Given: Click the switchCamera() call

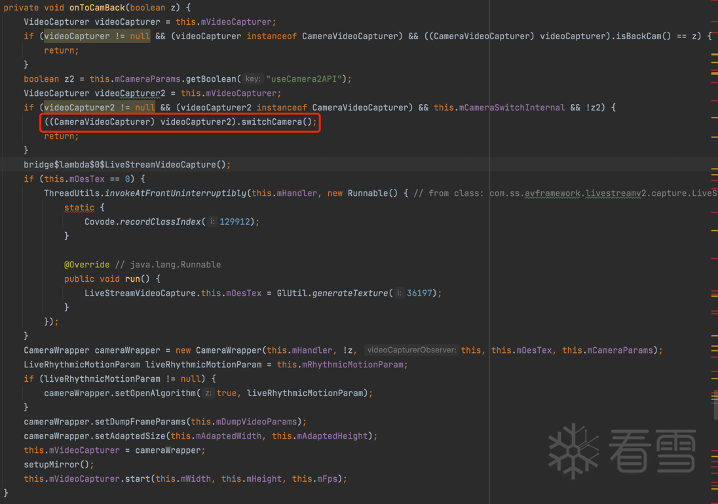Looking at the screenshot, I should pos(279,122).
